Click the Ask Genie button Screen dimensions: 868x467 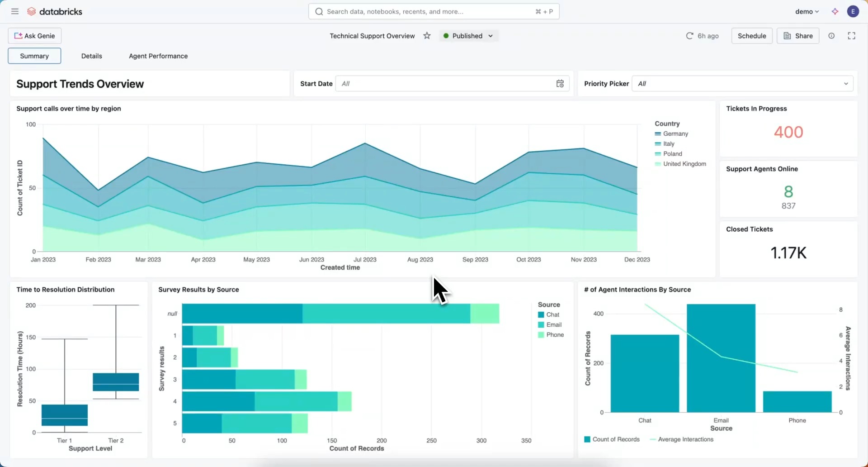pyautogui.click(x=35, y=36)
